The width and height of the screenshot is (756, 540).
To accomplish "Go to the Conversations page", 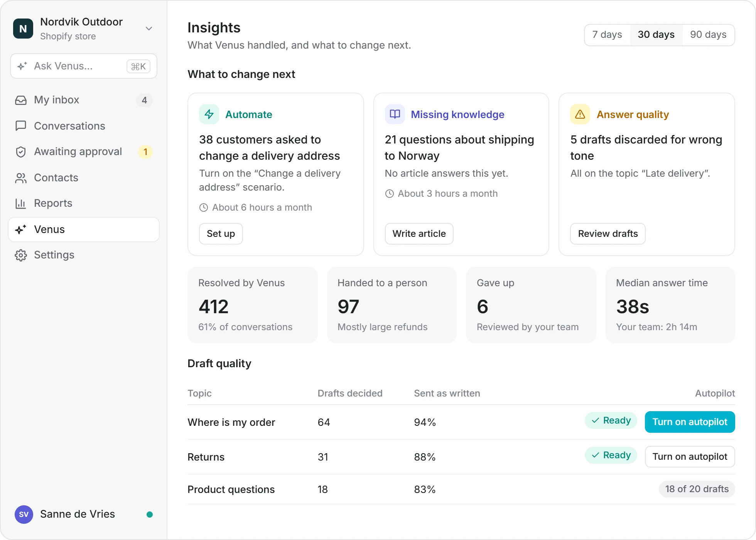I will (84, 126).
